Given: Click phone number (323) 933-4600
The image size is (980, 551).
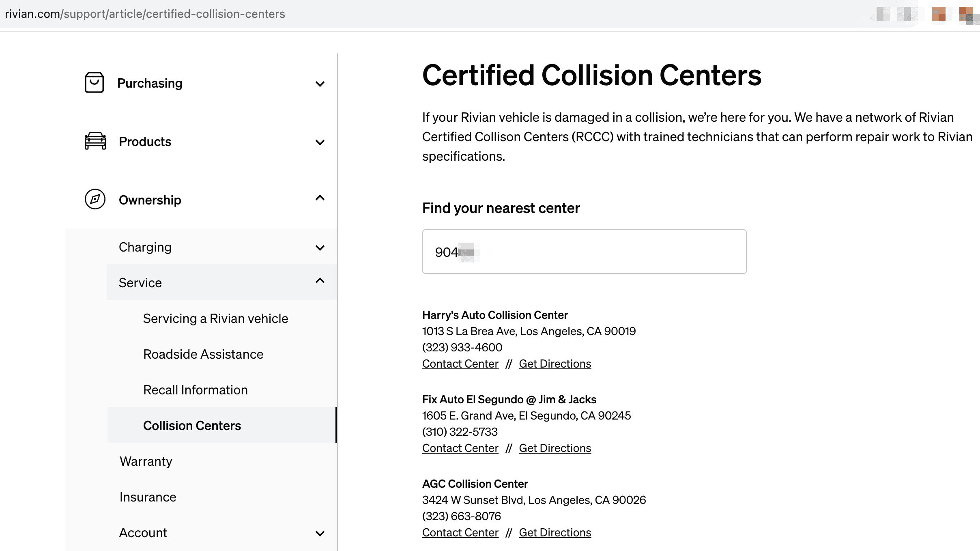Looking at the screenshot, I should [462, 347].
